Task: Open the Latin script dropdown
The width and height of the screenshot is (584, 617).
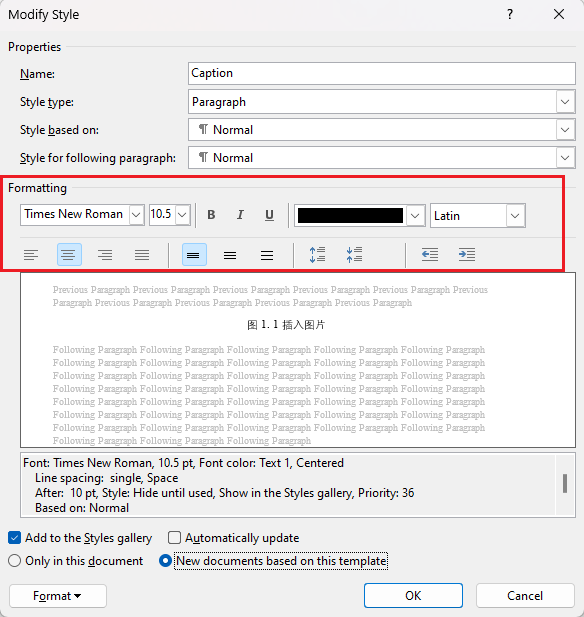Action: click(x=478, y=216)
